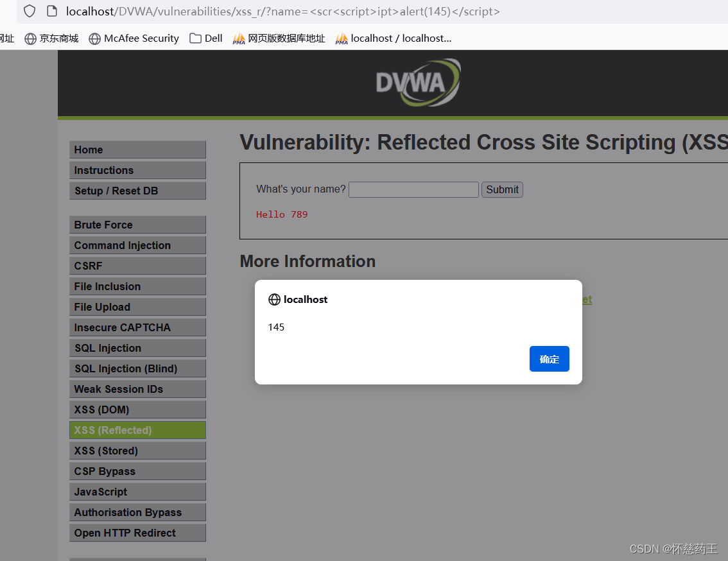Image resolution: width=728 pixels, height=561 pixels.
Task: Click the What's your name? label
Action: pyautogui.click(x=301, y=189)
